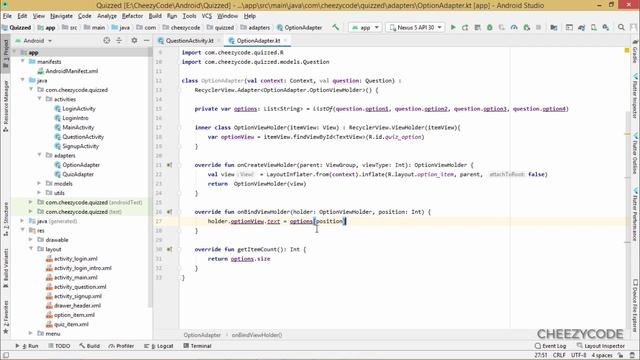Select option_item.xml layout file
This screenshot has width=640, height=360.
click(x=74, y=315)
